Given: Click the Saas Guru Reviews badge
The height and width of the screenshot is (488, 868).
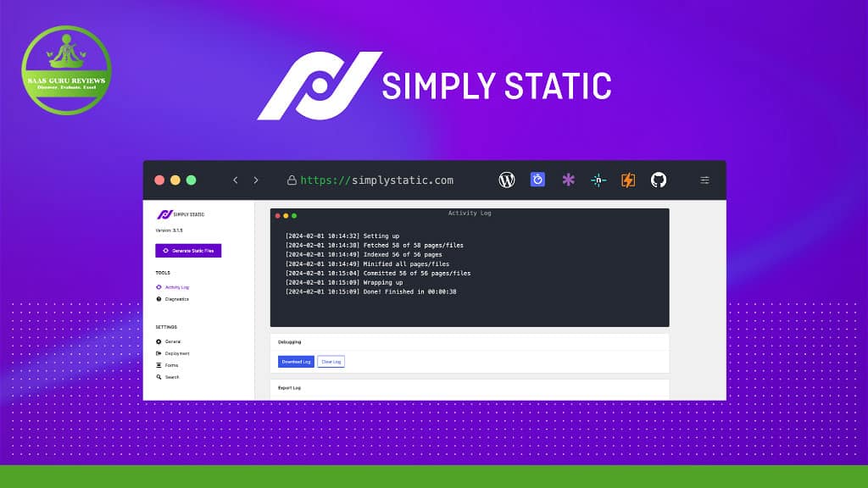Looking at the screenshot, I should 66,70.
